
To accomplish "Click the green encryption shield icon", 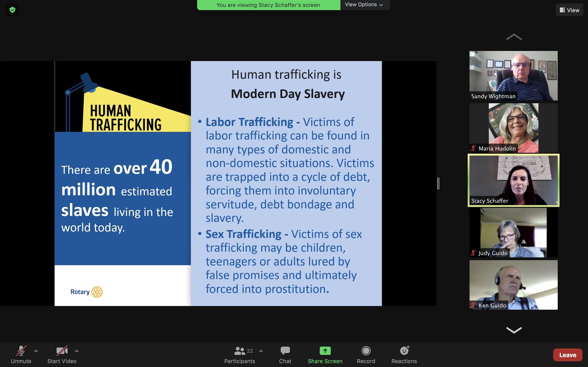I will [x=12, y=10].
